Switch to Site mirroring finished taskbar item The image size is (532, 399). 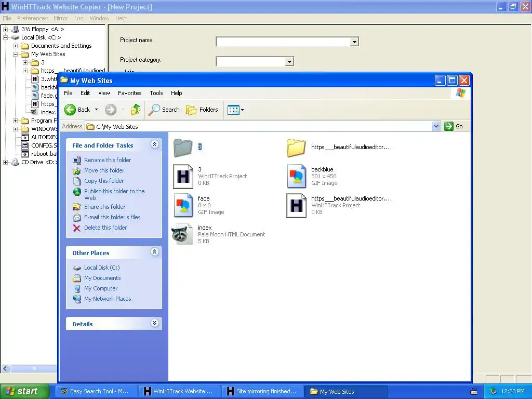pyautogui.click(x=262, y=392)
